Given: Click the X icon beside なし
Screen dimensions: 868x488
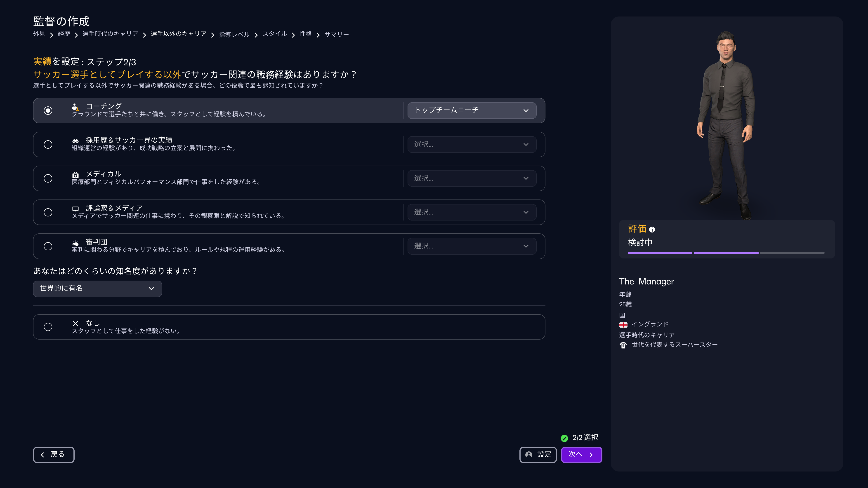Looking at the screenshot, I should click(75, 323).
